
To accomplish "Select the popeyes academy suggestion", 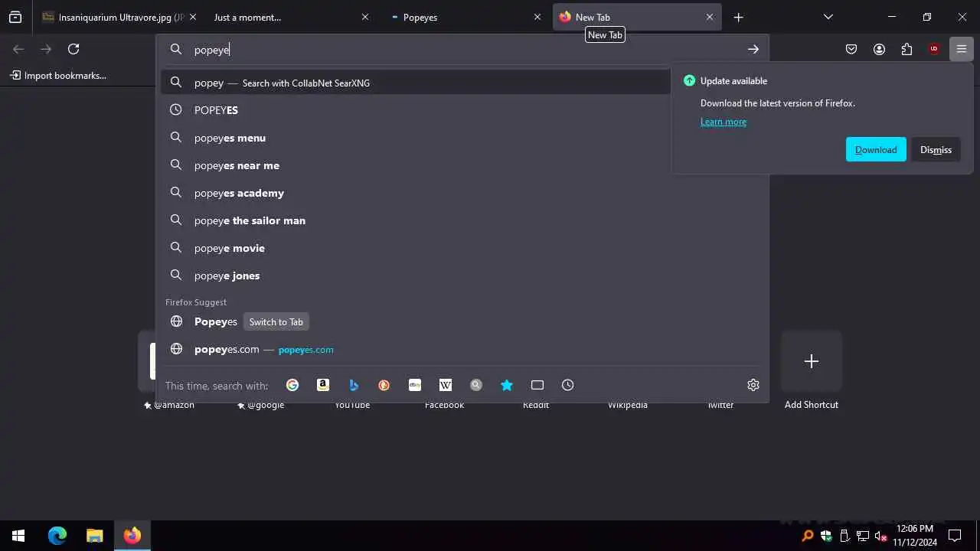I will pos(462,193).
